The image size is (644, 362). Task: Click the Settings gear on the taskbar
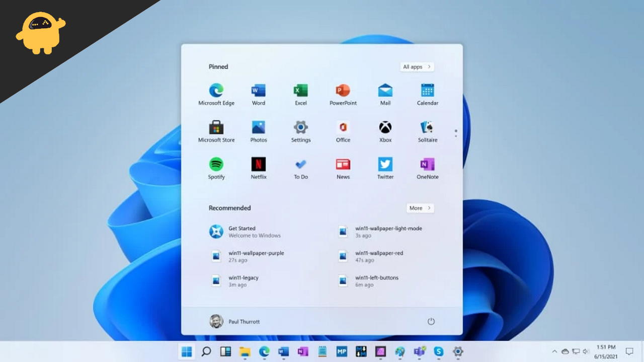pos(458,351)
